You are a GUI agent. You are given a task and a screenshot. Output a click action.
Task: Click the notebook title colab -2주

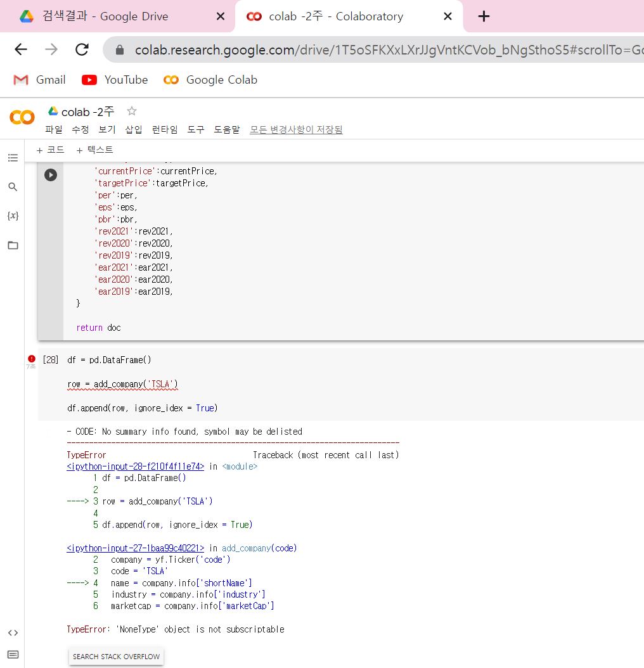coord(88,112)
